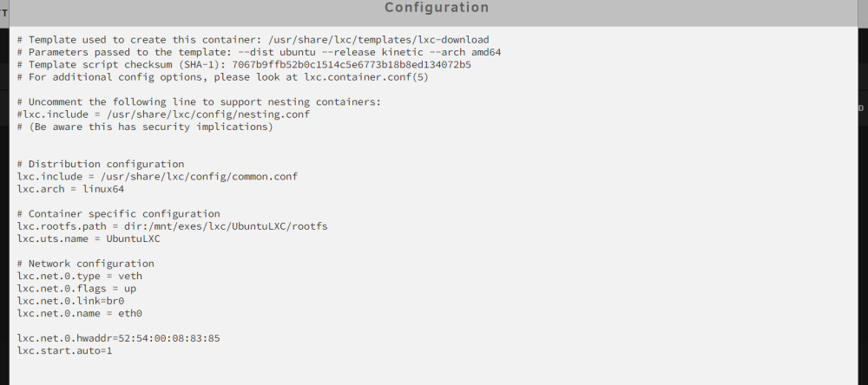Place cursor on lxc.uts.name = UbuntuLXC

89,238
